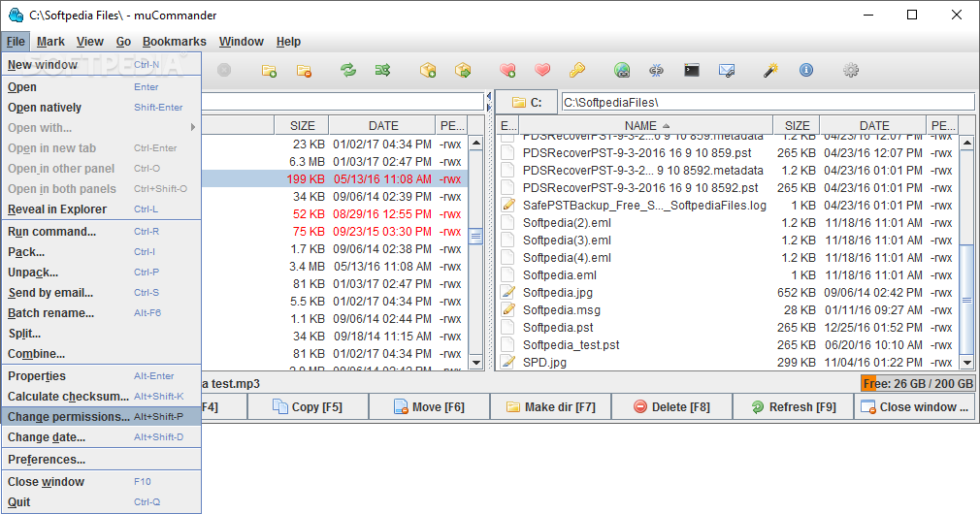Click the right panel path field C:\SoftpediaFiles\
980x514 pixels.
768,103
